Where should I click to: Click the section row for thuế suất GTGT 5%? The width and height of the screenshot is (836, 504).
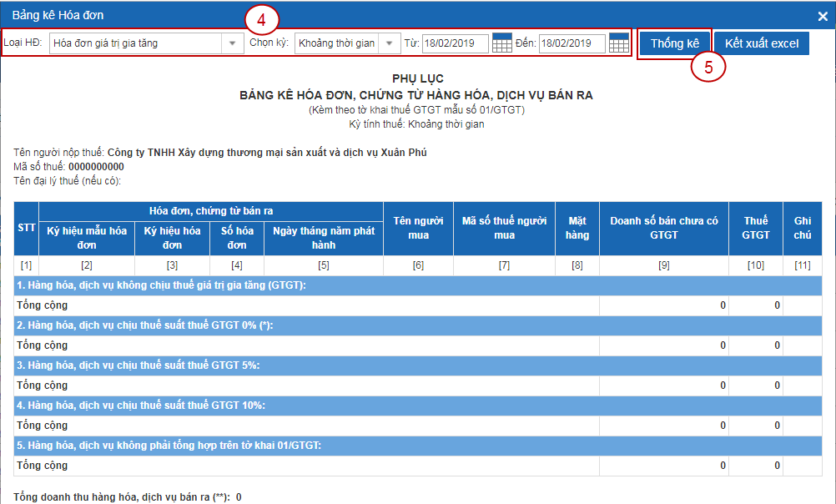pos(417,365)
